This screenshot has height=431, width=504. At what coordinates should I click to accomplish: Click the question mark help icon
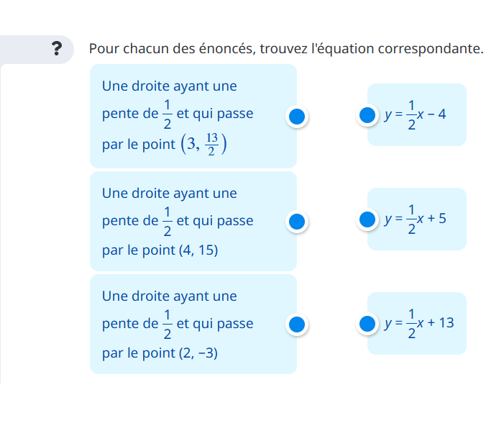[58, 49]
